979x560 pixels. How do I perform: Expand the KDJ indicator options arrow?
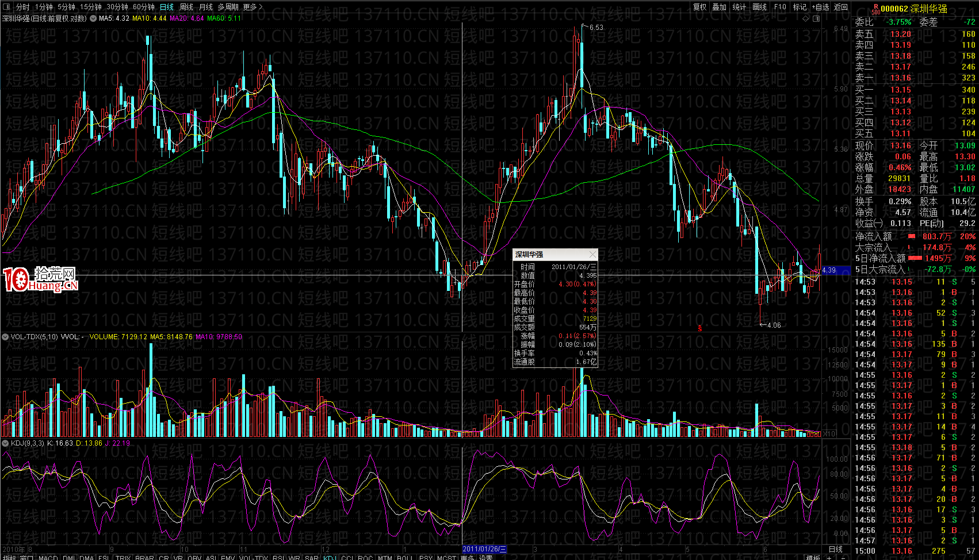5,443
